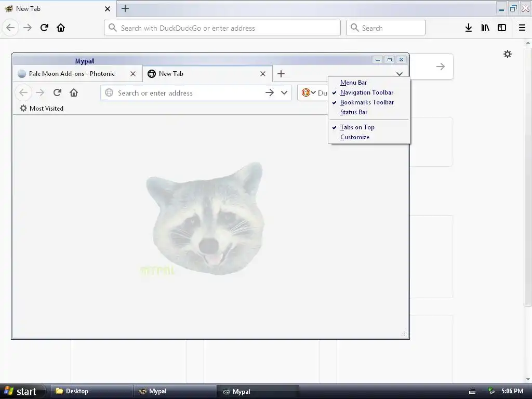Select New Tab tab in Mypal window
This screenshot has height=399, width=532.
[207, 74]
